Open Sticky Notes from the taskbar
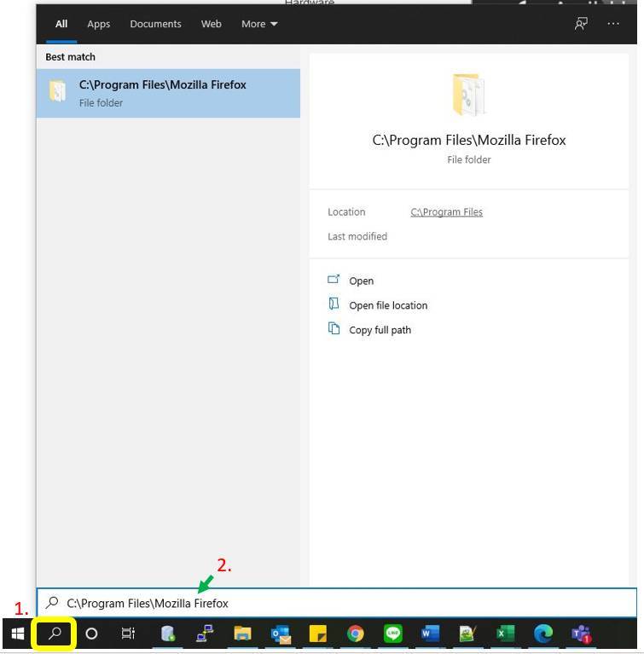Viewport: 644px width, 654px height. point(317,634)
